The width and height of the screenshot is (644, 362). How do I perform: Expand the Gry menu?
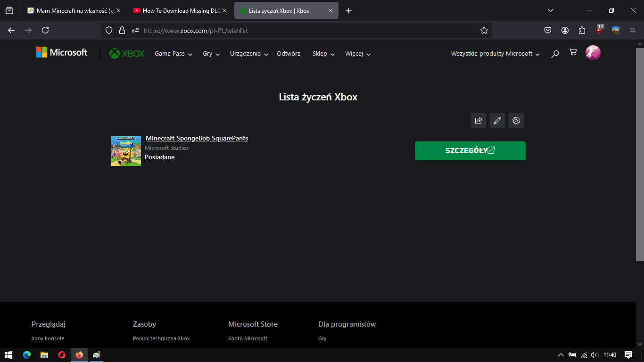pos(211,54)
